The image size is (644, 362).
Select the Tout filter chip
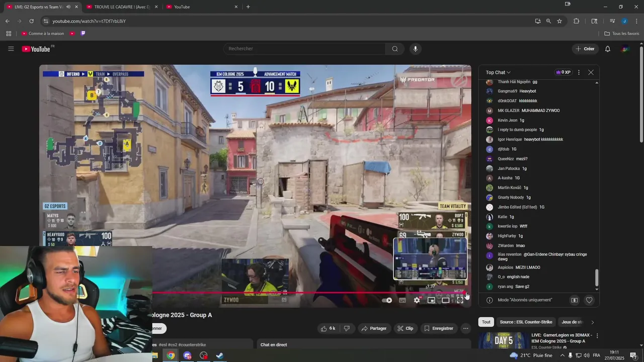coord(486,322)
